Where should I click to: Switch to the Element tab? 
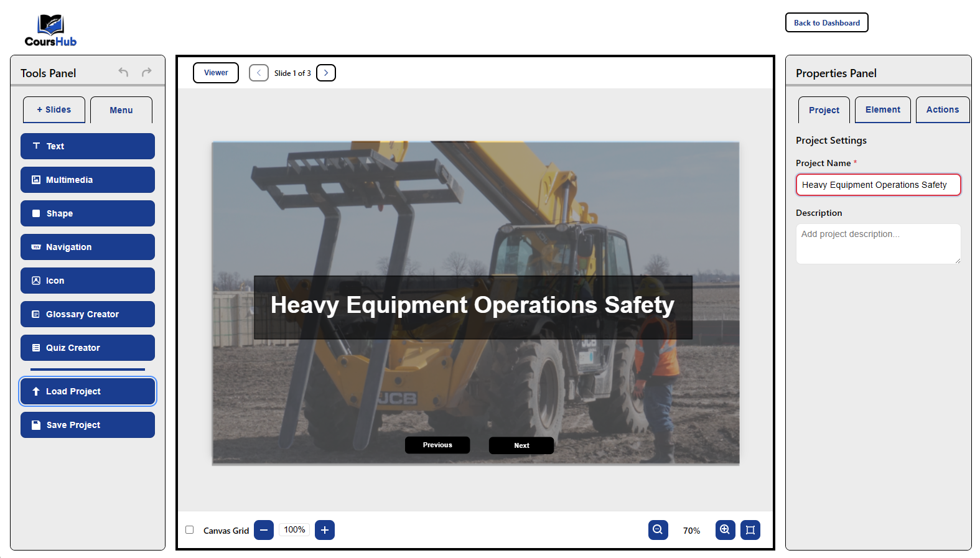pyautogui.click(x=882, y=109)
